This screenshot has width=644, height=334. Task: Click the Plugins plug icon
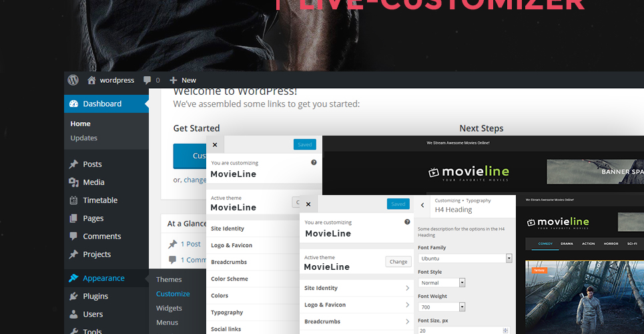coord(73,296)
